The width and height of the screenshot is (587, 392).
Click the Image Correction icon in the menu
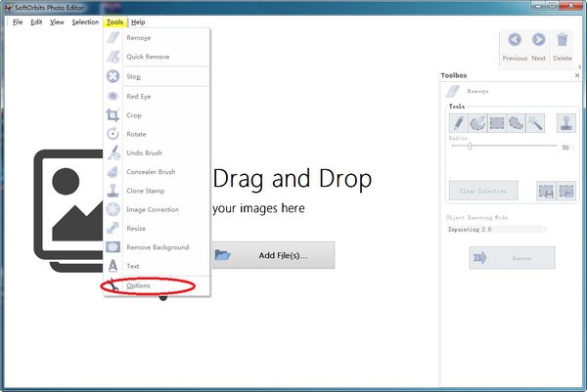point(113,209)
